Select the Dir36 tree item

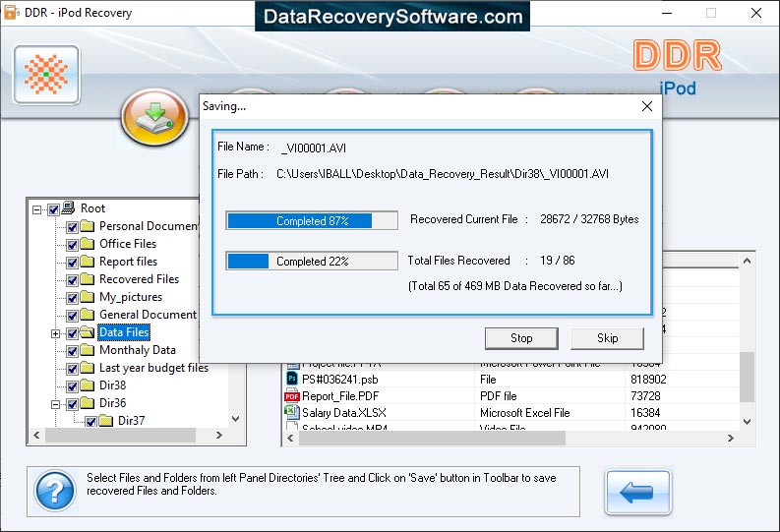[x=113, y=403]
